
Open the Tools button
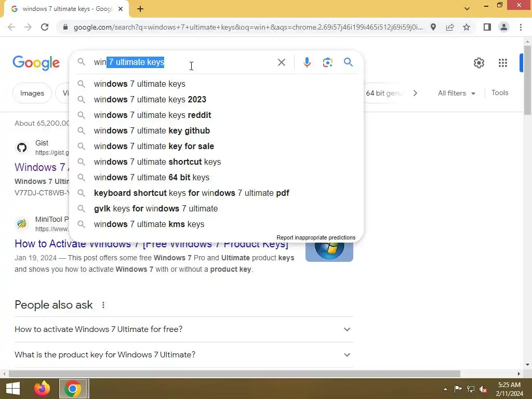click(x=500, y=92)
